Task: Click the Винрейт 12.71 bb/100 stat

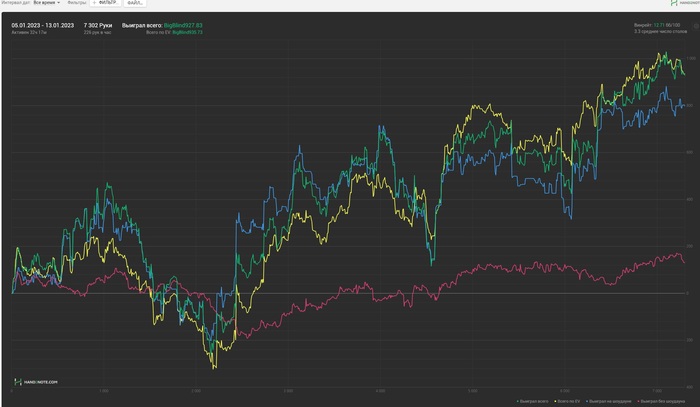Action: coord(657,25)
